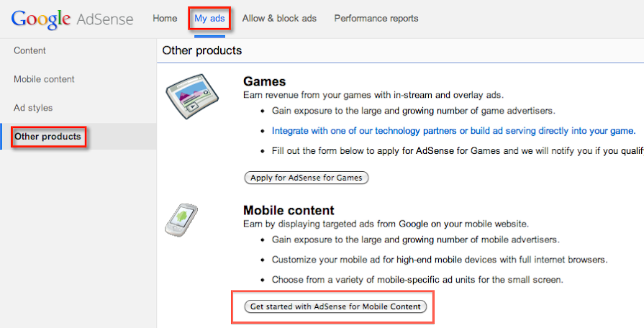Select Mobile content in the left sidebar
This screenshot has height=328, width=644.
(44, 79)
